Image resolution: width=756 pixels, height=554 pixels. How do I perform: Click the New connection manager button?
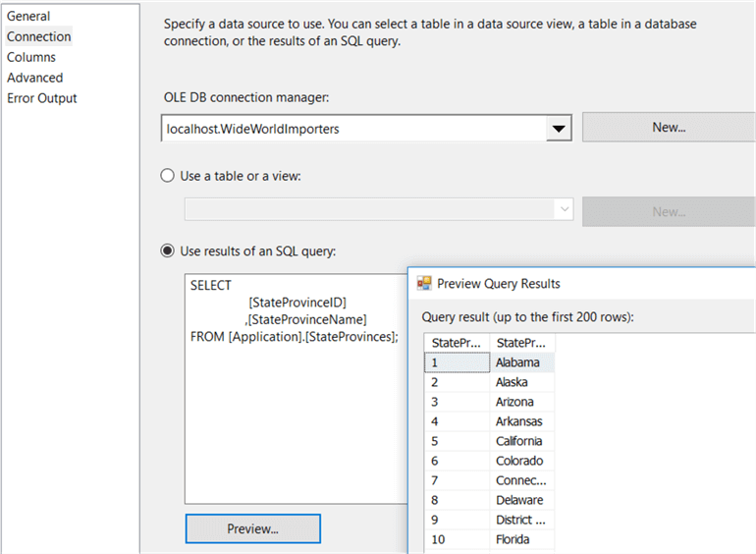[669, 128]
